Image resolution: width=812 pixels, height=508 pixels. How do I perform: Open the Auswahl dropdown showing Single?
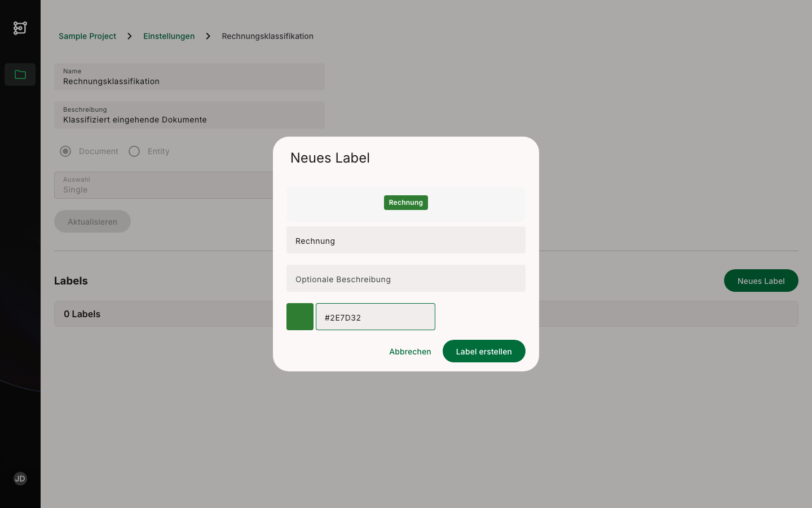164,185
